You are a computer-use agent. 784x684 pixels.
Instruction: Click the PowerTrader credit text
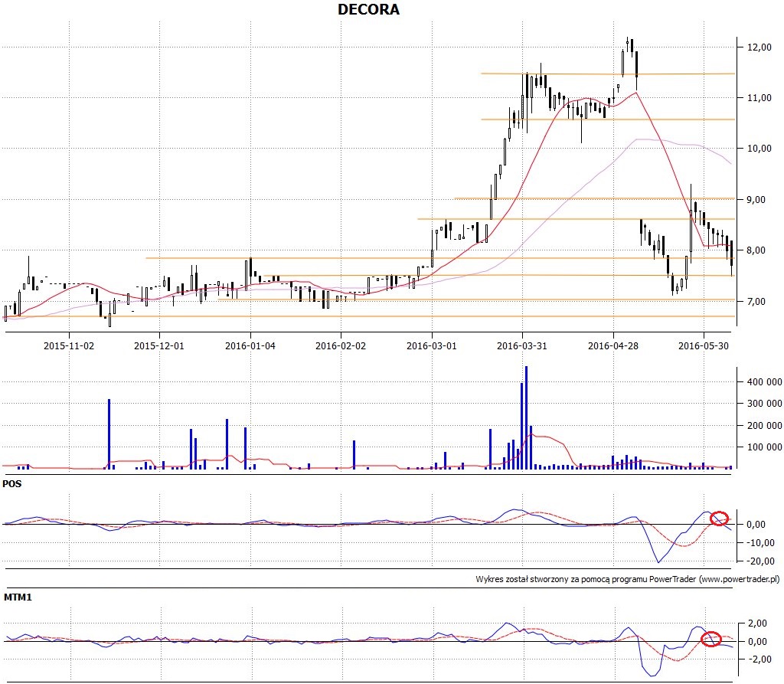[x=628, y=579]
